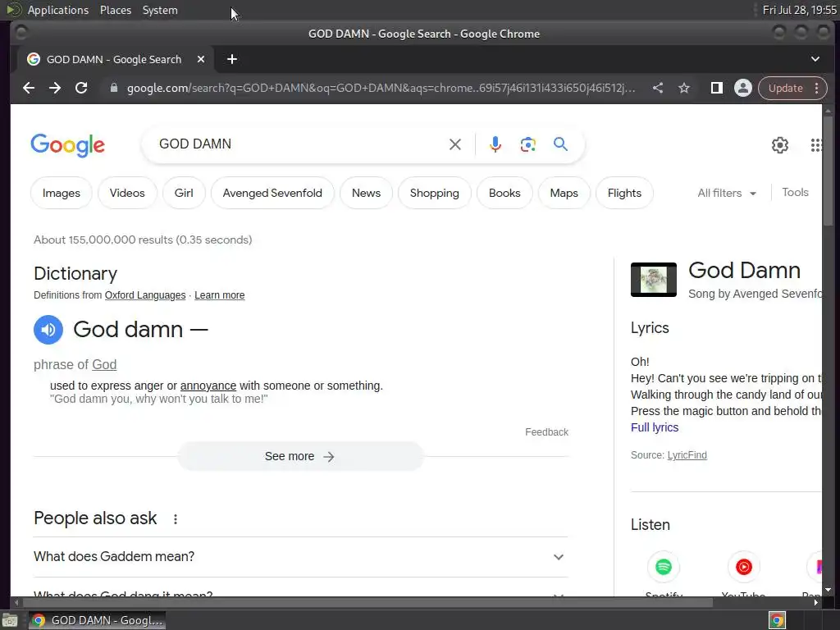Image resolution: width=840 pixels, height=630 pixels.
Task: Open the Applications menu
Action: click(58, 10)
